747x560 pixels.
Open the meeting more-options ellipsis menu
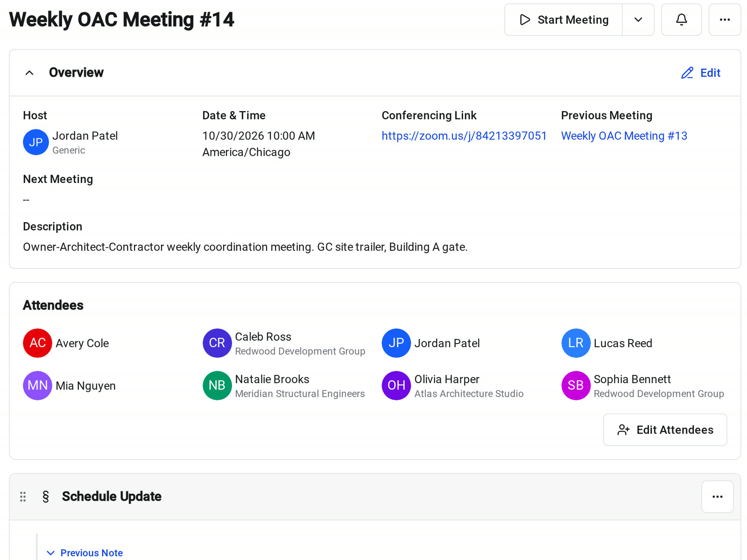click(x=725, y=20)
